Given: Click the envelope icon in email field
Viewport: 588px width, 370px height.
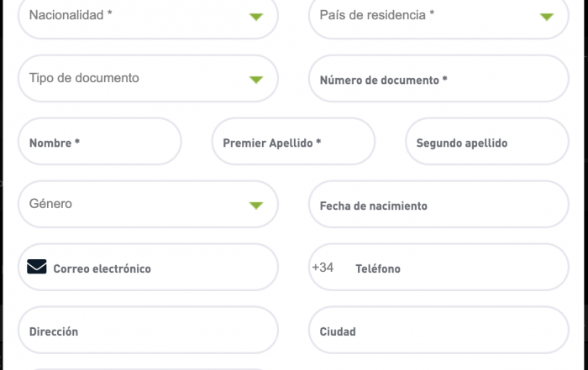Looking at the screenshot, I should point(37,267).
